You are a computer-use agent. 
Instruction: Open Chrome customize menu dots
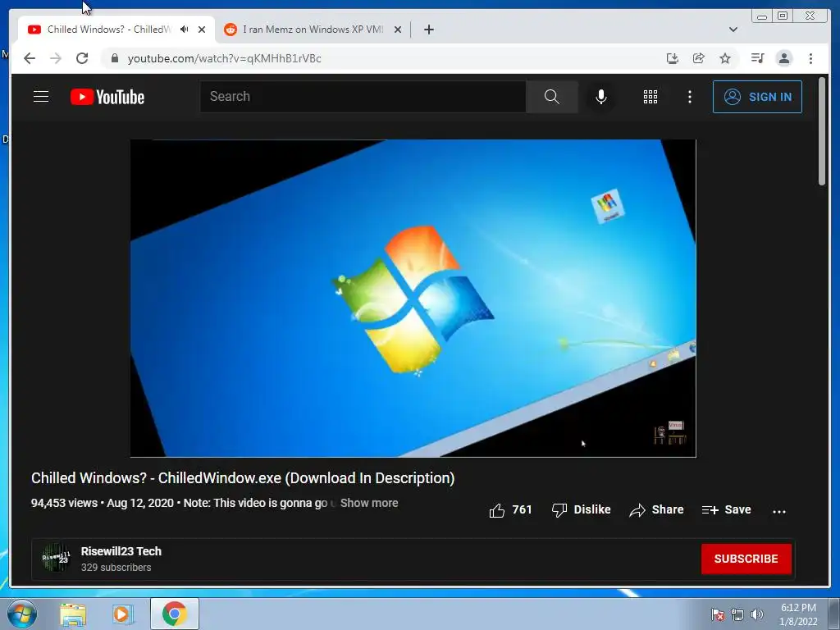point(810,58)
